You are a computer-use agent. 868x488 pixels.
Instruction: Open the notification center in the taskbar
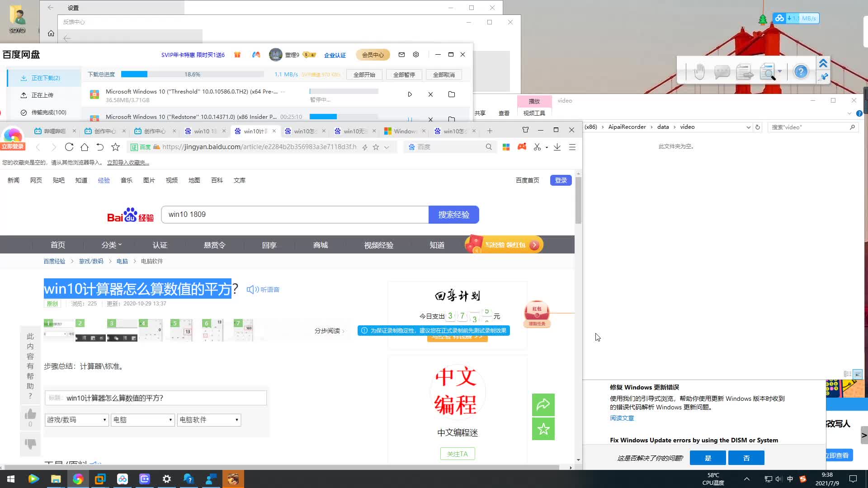pos(853,479)
